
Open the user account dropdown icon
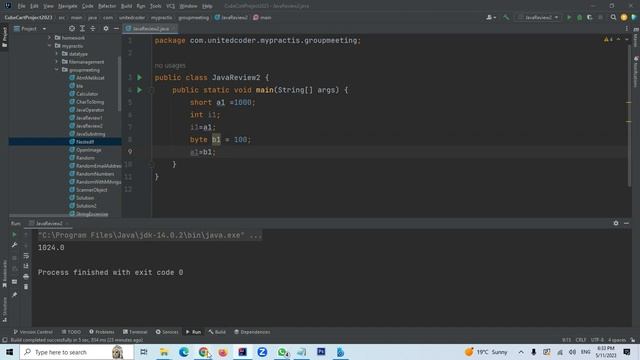491,18
